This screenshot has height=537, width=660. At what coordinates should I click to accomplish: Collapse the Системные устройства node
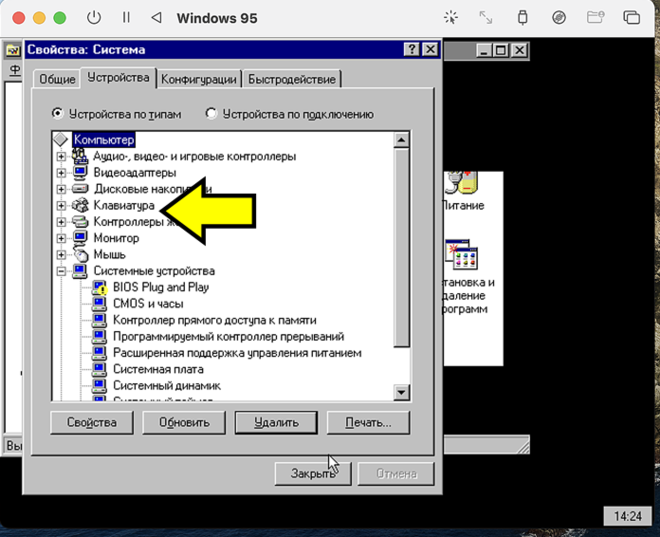click(x=61, y=271)
